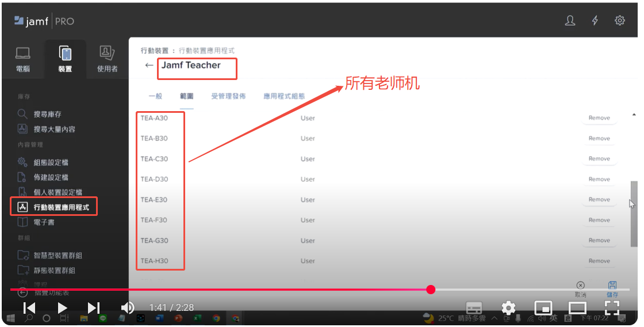Remove TEA-E30 from scope
The width and height of the screenshot is (644, 327).
[x=599, y=200]
